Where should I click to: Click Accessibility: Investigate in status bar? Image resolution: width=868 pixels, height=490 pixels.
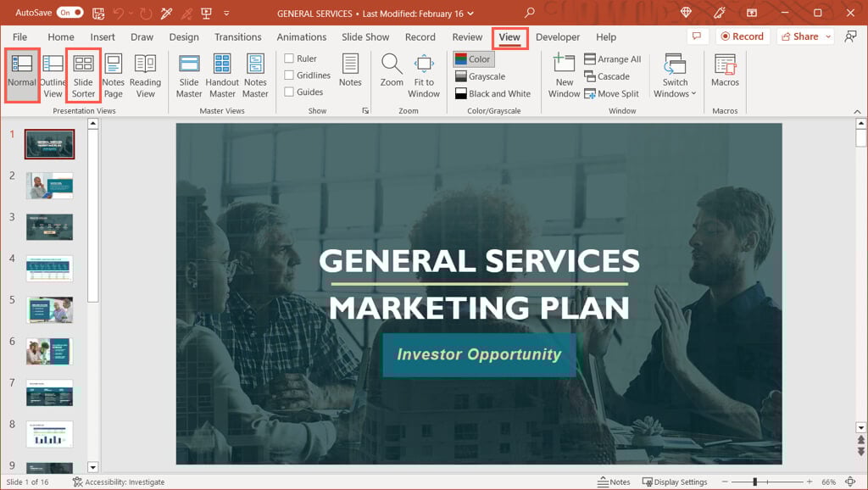point(119,482)
